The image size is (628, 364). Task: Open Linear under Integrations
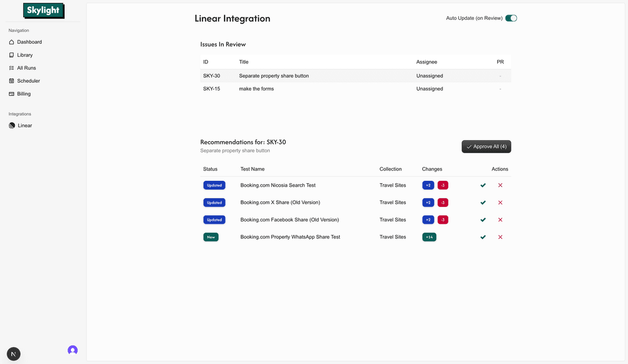(x=25, y=126)
